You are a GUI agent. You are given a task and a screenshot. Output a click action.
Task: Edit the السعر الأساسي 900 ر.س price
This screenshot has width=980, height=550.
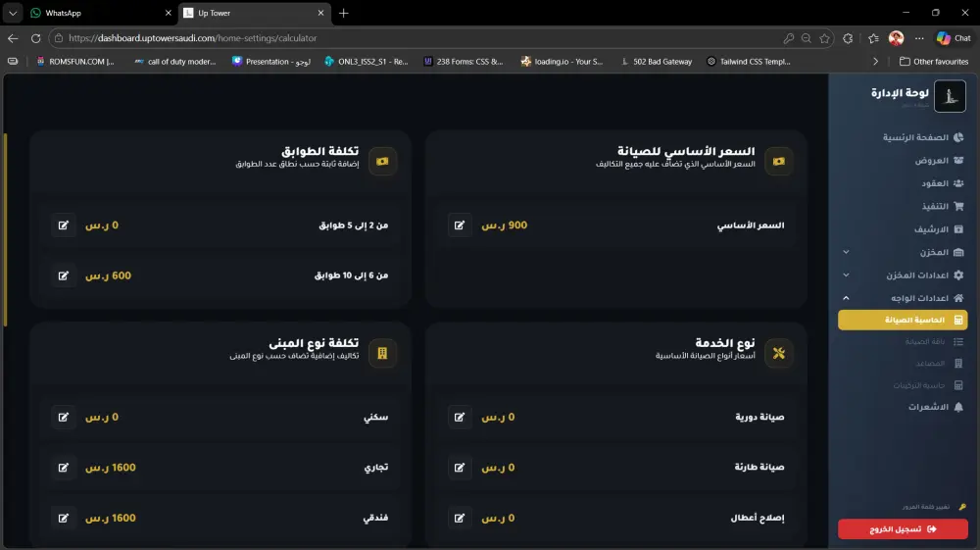point(460,225)
